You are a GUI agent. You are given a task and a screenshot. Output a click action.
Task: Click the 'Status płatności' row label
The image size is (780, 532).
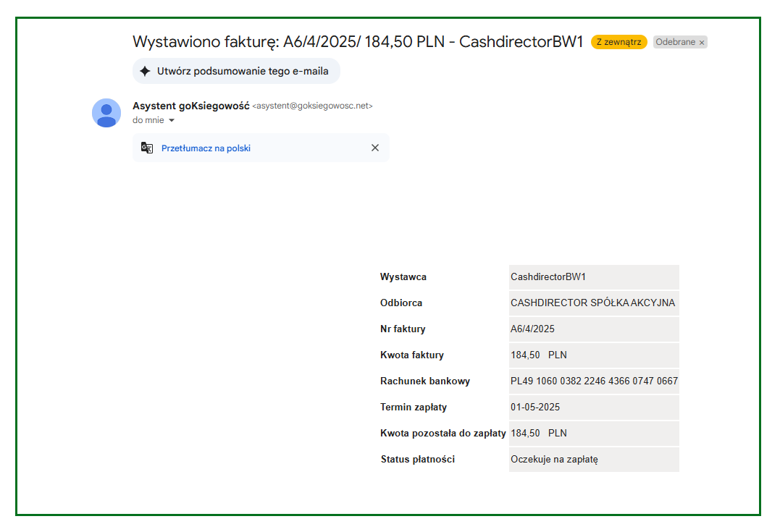418,460
